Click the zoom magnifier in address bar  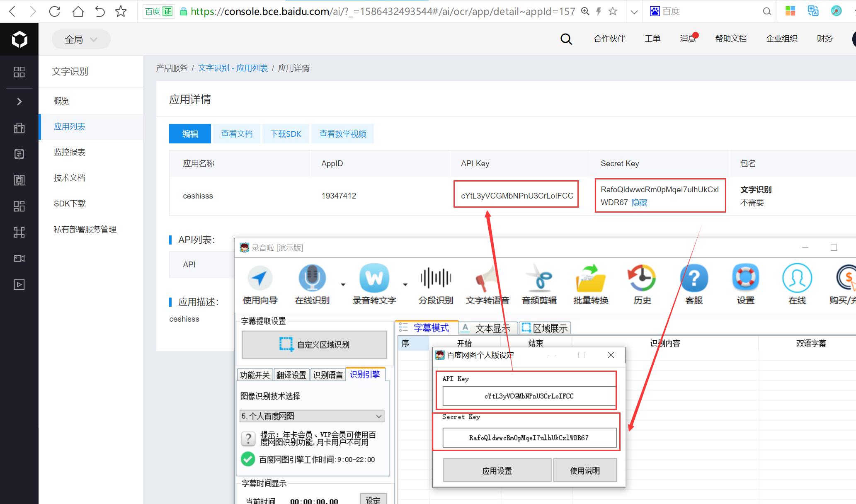(585, 11)
